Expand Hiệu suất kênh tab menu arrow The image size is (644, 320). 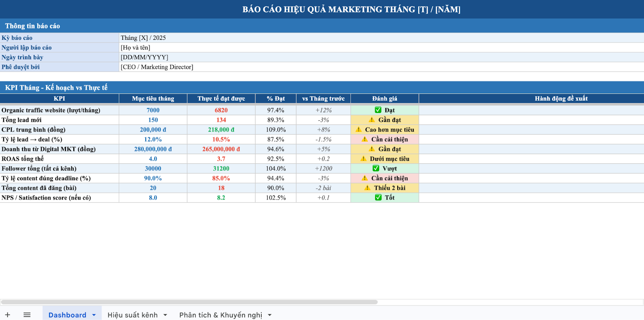165,315
